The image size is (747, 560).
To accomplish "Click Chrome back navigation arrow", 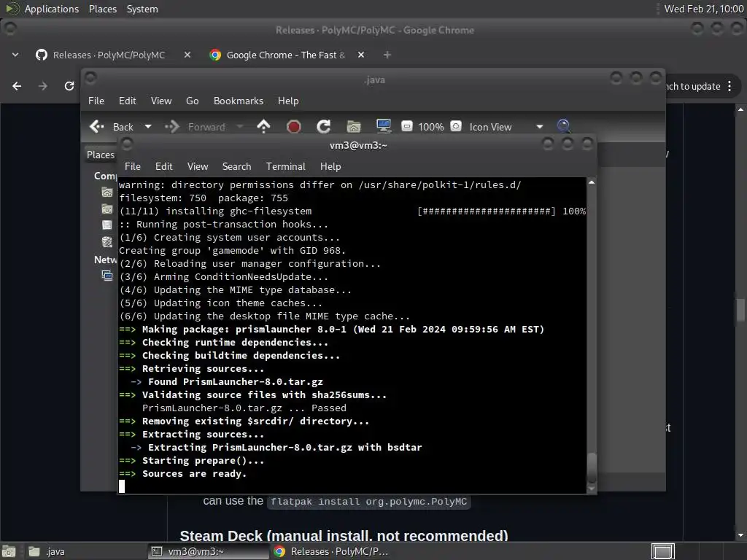I will pyautogui.click(x=17, y=86).
